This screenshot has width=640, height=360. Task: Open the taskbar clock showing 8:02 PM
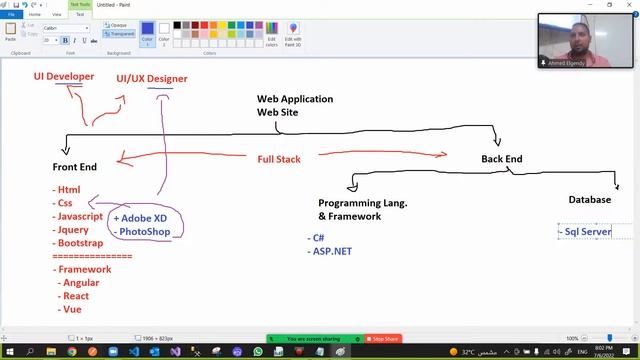(x=604, y=351)
